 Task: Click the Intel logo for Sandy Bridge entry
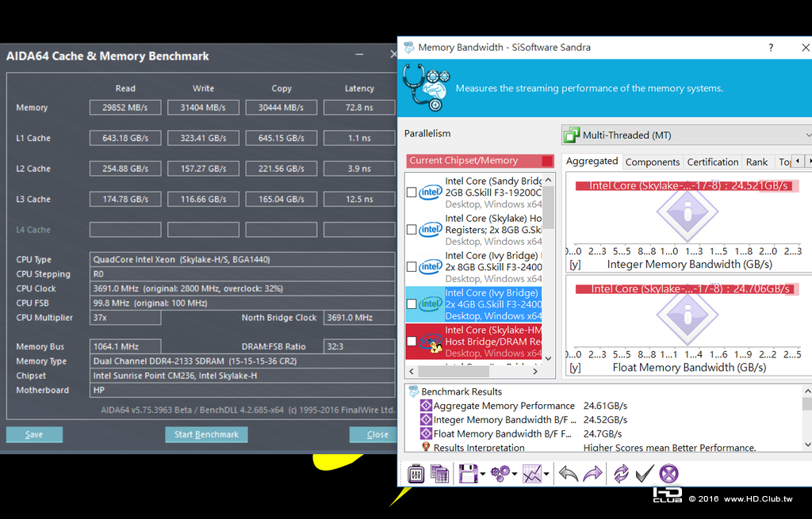pyautogui.click(x=431, y=192)
